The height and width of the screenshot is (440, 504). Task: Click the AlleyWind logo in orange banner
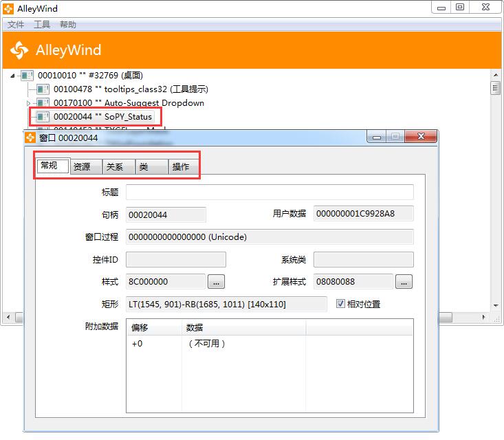click(x=19, y=50)
